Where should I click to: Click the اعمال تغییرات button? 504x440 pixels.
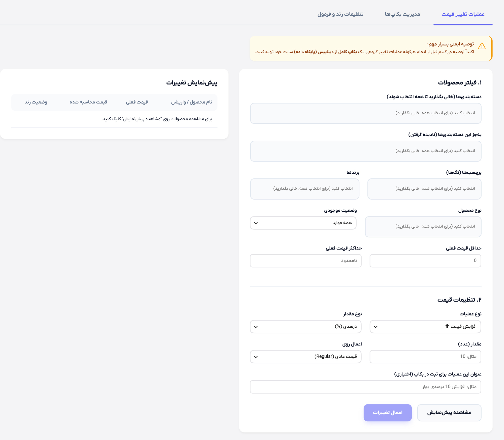pos(388,413)
